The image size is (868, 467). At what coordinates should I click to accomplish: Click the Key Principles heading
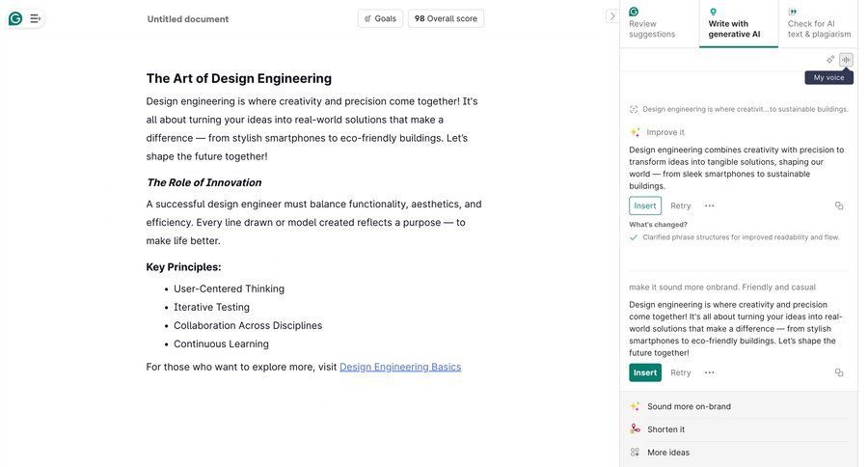183,267
